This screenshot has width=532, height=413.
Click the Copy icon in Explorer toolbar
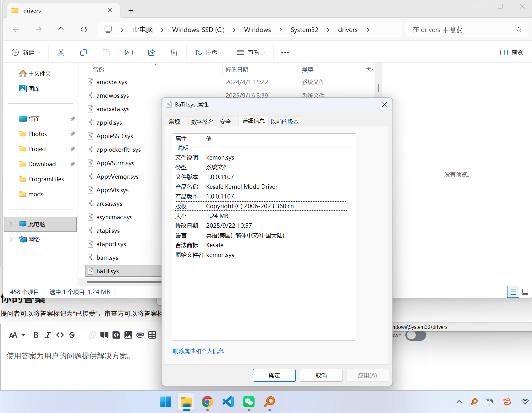[84, 52]
